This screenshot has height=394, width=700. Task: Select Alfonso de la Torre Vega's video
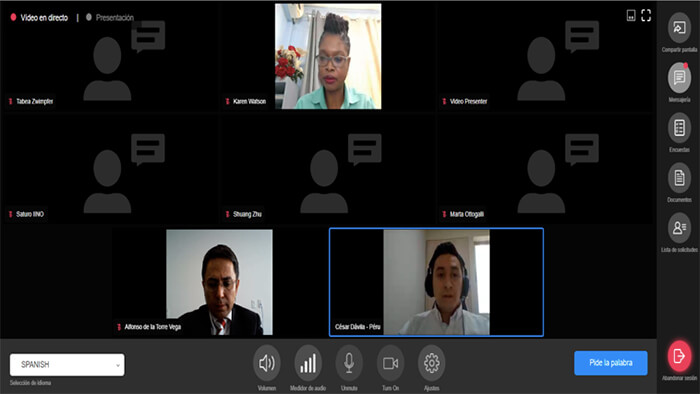point(219,282)
